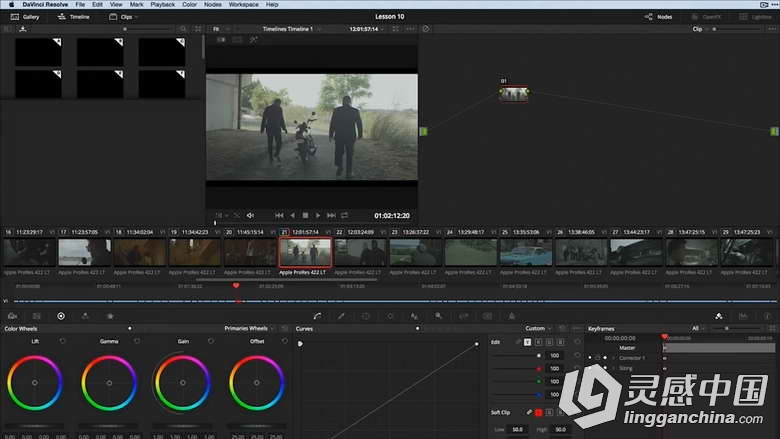This screenshot has height=439, width=780.
Task: Reset the Gain wheel
Action: [x=211, y=341]
